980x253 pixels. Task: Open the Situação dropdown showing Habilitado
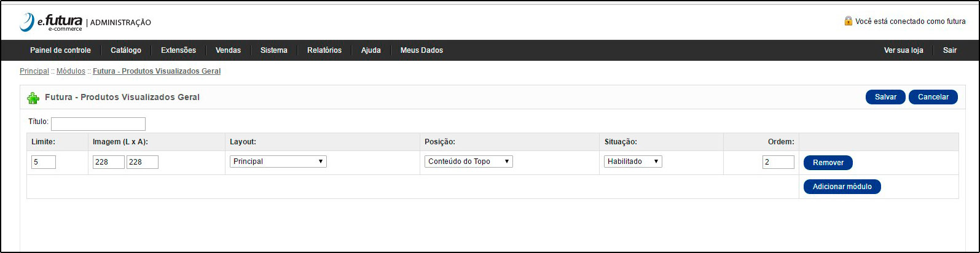click(633, 162)
